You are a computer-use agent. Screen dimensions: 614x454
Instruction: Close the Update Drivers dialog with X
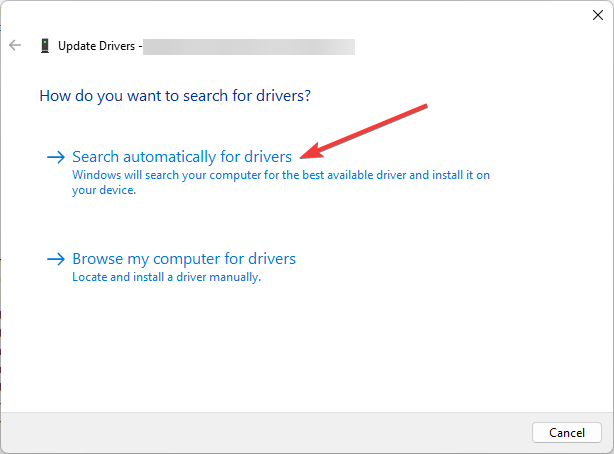[x=598, y=15]
